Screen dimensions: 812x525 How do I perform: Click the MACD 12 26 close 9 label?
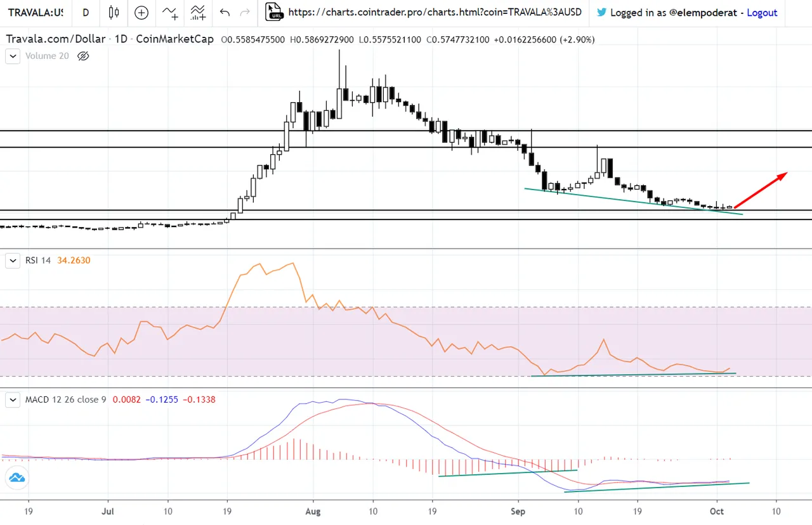tap(66, 399)
